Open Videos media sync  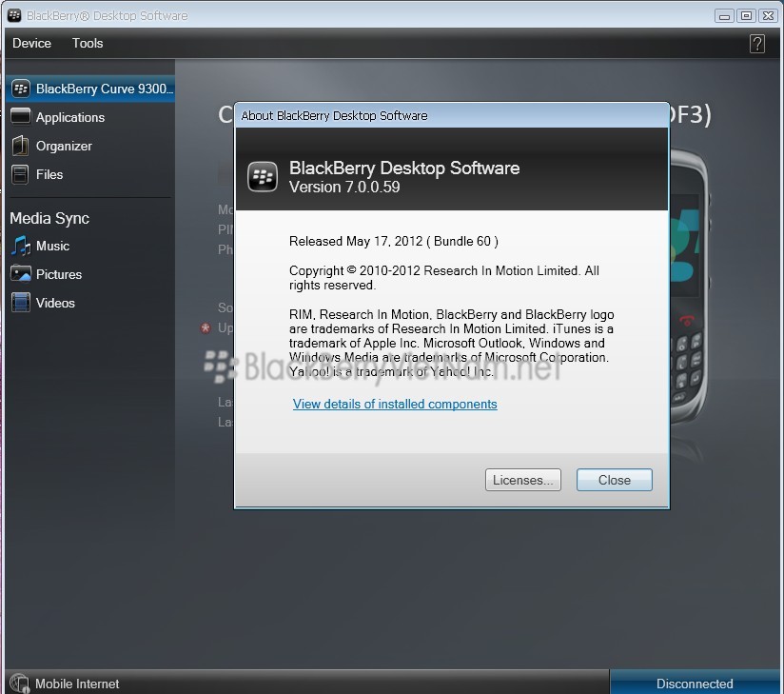pyautogui.click(x=55, y=304)
